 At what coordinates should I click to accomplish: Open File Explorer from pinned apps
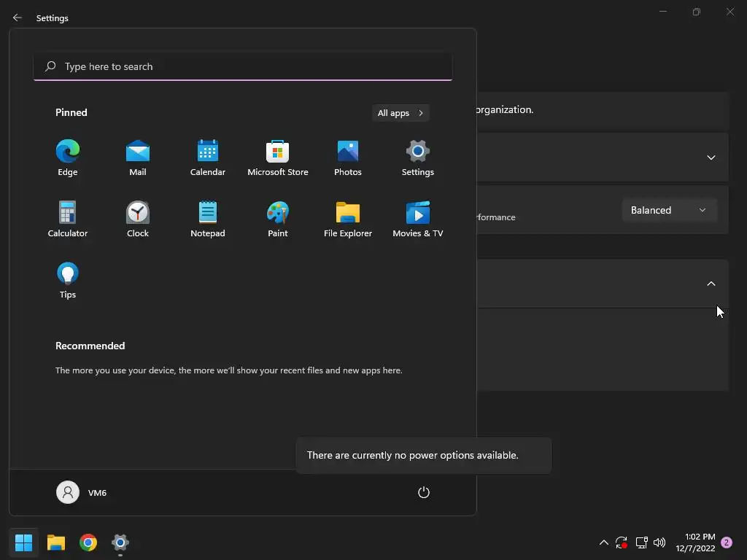click(348, 219)
